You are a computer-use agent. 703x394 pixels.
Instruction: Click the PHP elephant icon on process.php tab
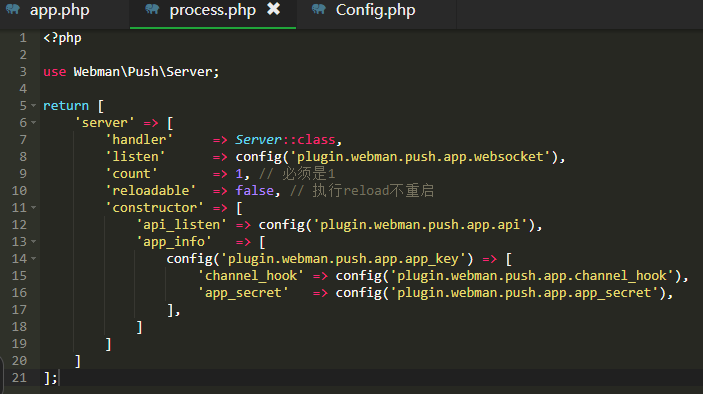point(152,9)
